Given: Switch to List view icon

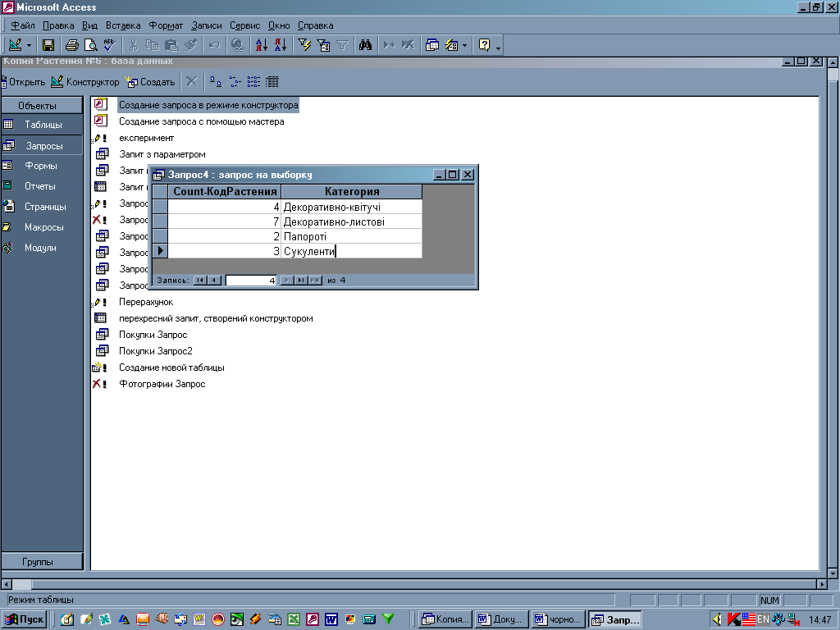Looking at the screenshot, I should 253,82.
